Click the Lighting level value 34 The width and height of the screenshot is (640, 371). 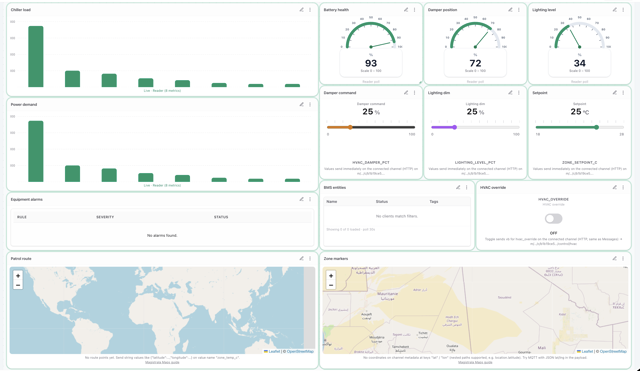coord(579,63)
